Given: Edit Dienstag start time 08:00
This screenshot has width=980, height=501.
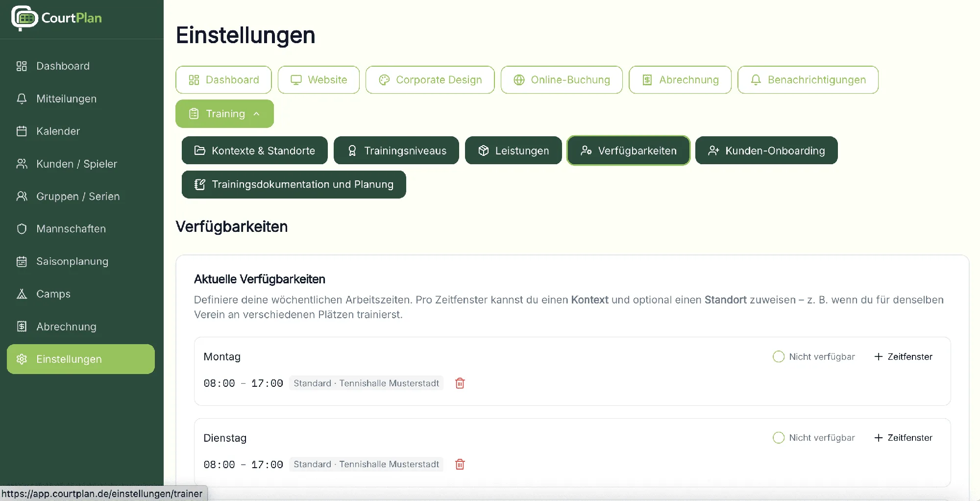Looking at the screenshot, I should 219,464.
